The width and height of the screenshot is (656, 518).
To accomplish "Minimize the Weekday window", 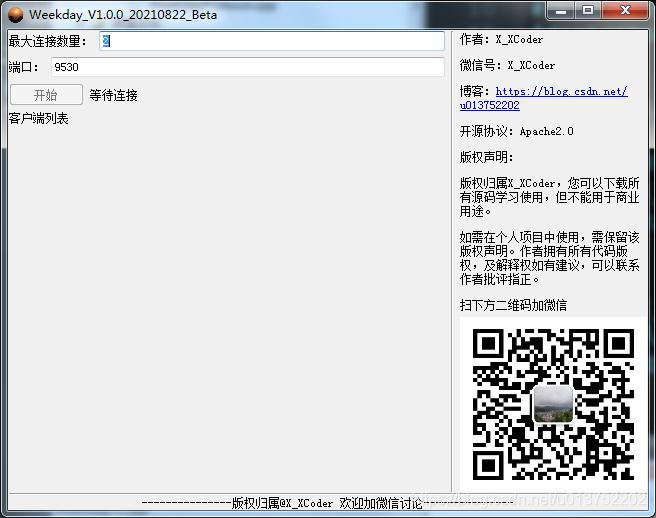I will tap(561, 10).
